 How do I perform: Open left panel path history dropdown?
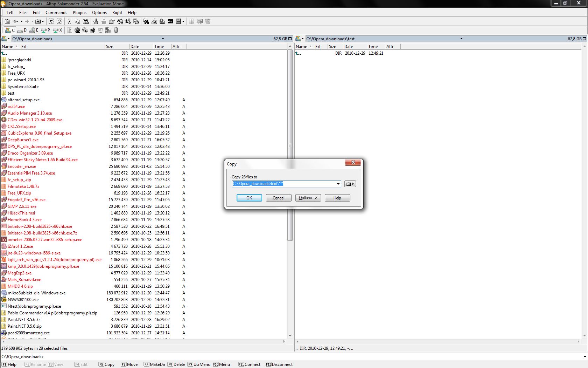[163, 39]
